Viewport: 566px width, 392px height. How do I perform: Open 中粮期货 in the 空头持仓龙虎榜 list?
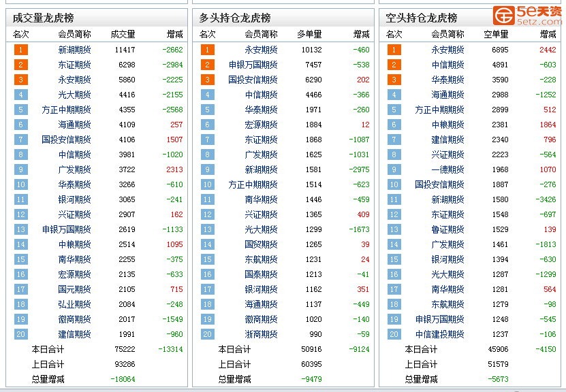tap(447, 125)
